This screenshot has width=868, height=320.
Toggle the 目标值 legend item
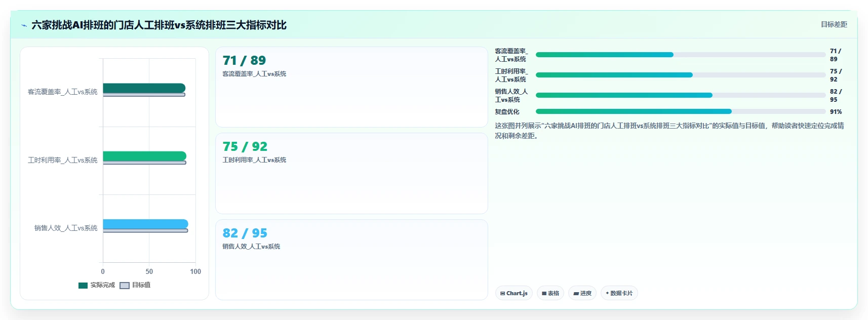(135, 285)
